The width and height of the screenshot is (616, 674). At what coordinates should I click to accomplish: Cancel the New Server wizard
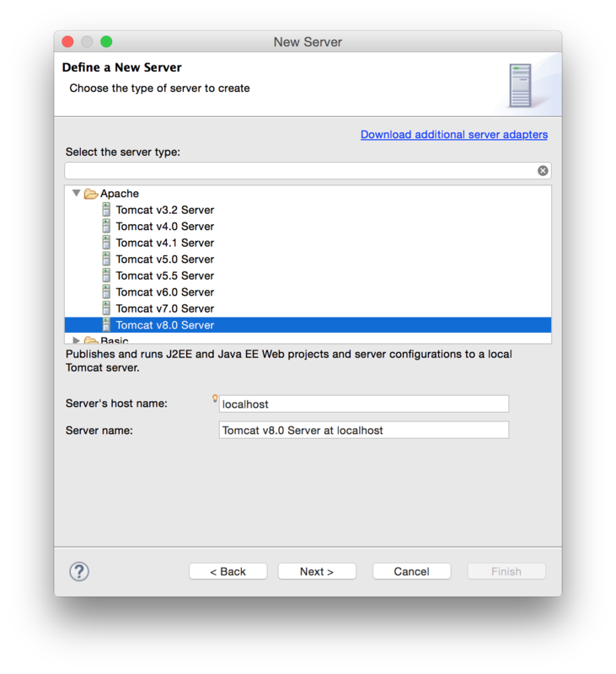click(411, 571)
